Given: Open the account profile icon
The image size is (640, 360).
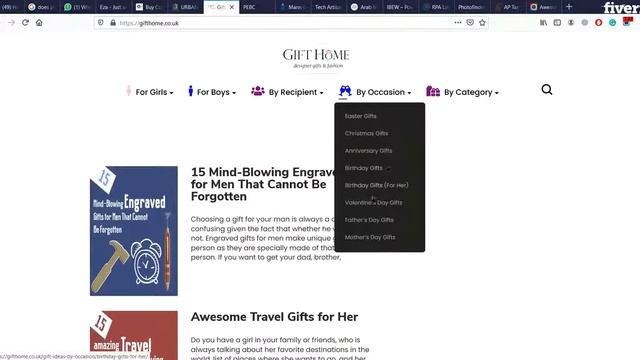Looking at the screenshot, I should point(571,23).
